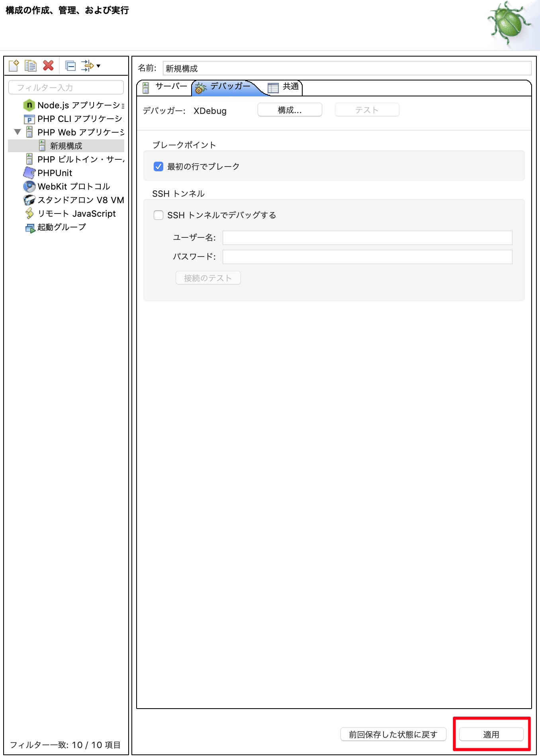Click the 名前 text field

pos(347,68)
